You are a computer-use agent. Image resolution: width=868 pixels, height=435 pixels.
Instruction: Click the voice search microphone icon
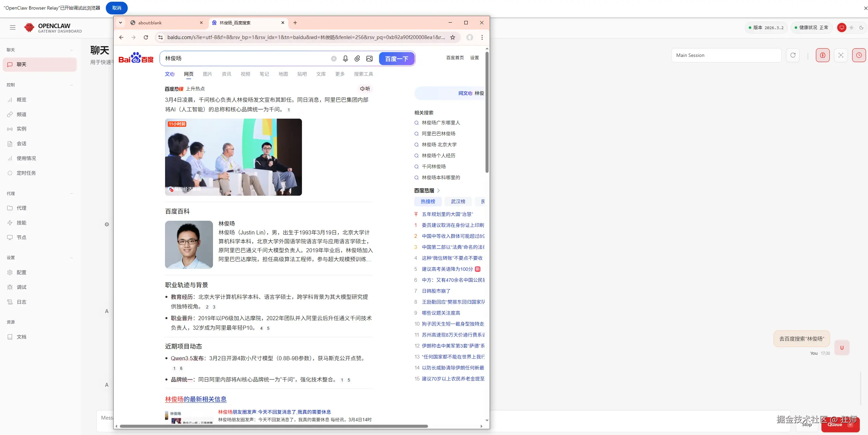tap(345, 59)
